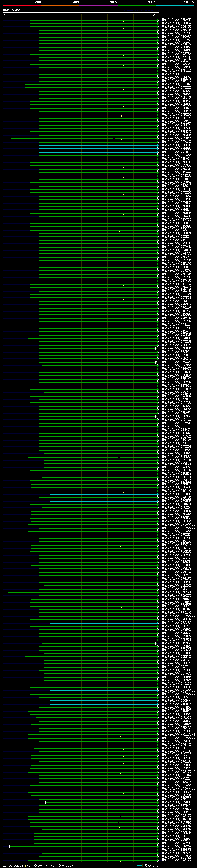Select hit UniRef100_P93786

pyautogui.click(x=177, y=54)
